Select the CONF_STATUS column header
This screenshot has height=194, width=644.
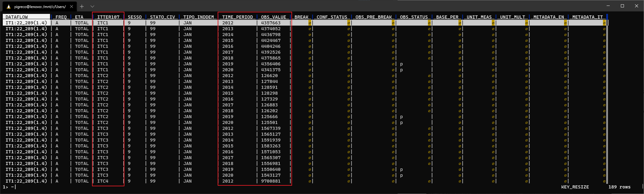pyautogui.click(x=332, y=17)
